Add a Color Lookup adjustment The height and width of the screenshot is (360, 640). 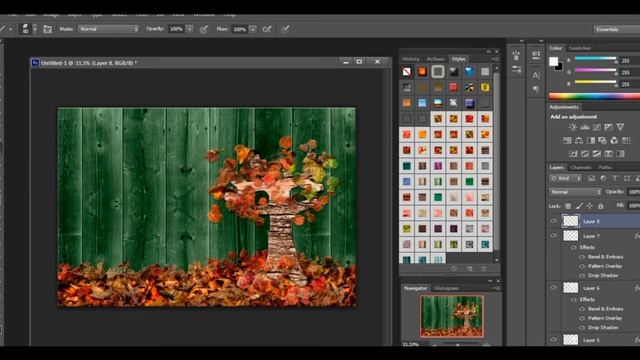[626, 140]
